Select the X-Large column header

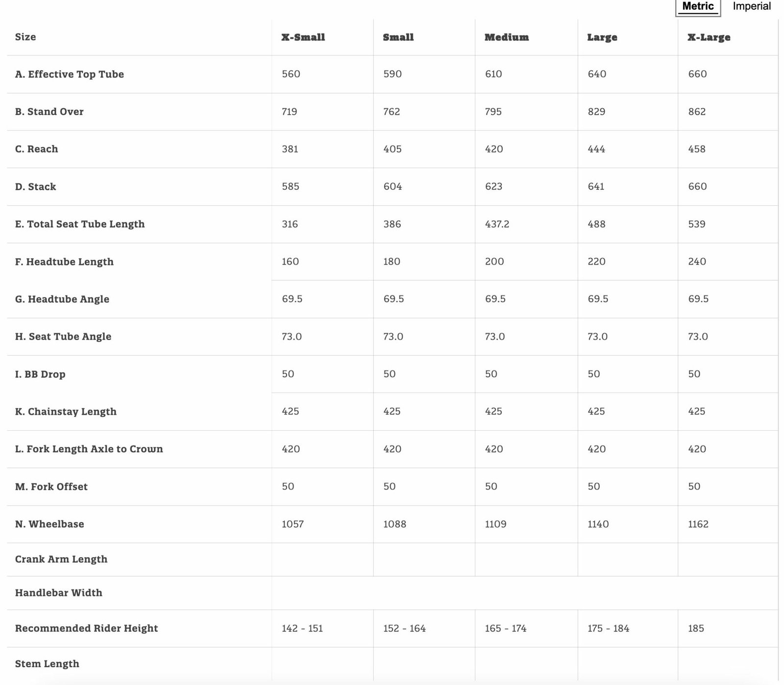coord(709,37)
